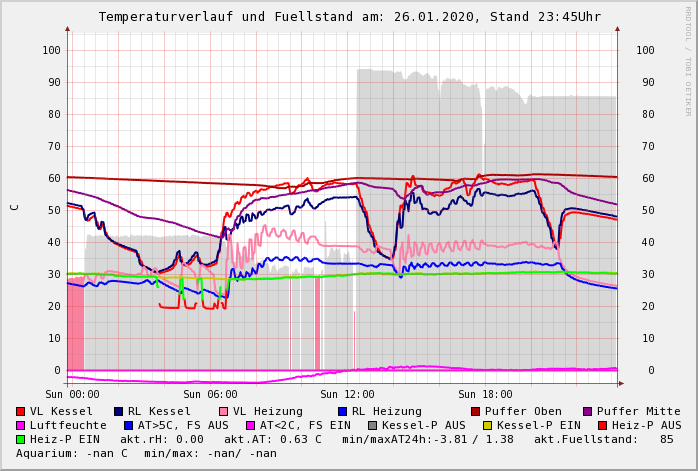The image size is (698, 471).
Task: Click the Aquarium temperature readout line
Action: pos(146,453)
